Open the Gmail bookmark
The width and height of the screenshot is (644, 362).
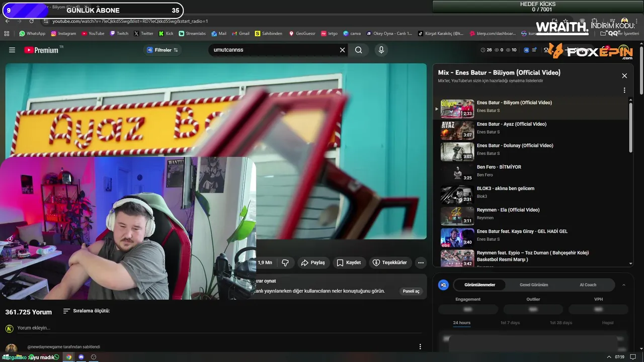pyautogui.click(x=240, y=34)
